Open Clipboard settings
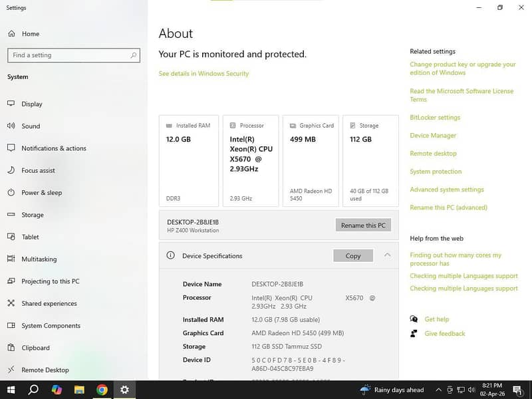 35,348
